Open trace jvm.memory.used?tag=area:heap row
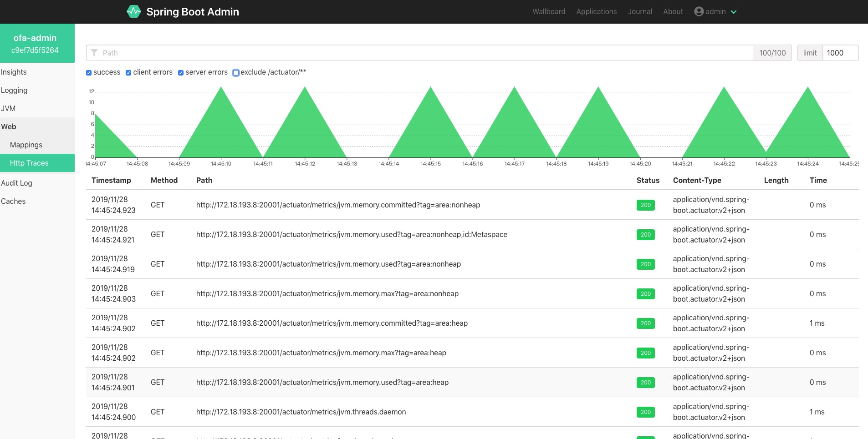The width and height of the screenshot is (868, 439). pyautogui.click(x=472, y=382)
